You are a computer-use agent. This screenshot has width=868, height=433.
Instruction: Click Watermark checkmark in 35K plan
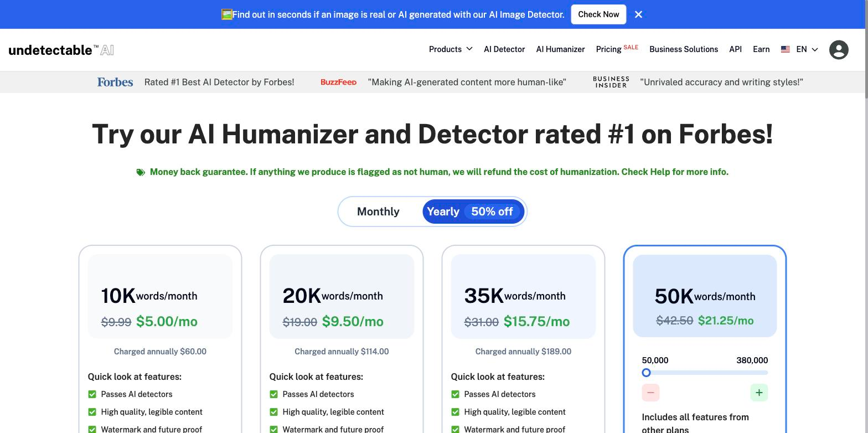point(455,429)
